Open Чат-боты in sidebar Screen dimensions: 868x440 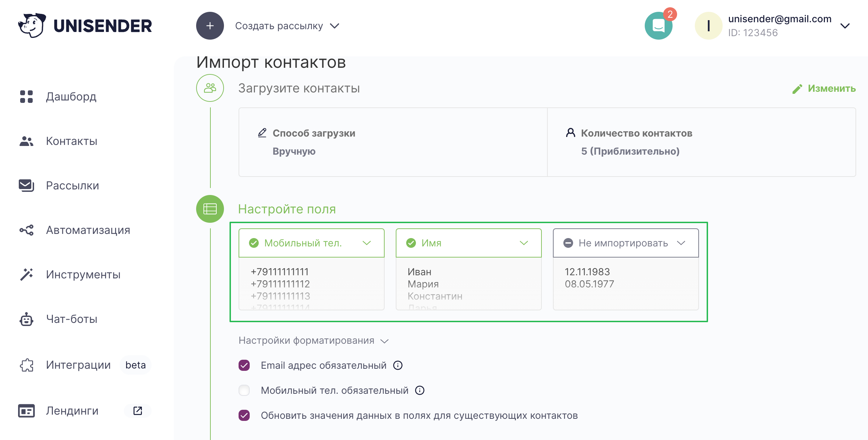point(72,319)
